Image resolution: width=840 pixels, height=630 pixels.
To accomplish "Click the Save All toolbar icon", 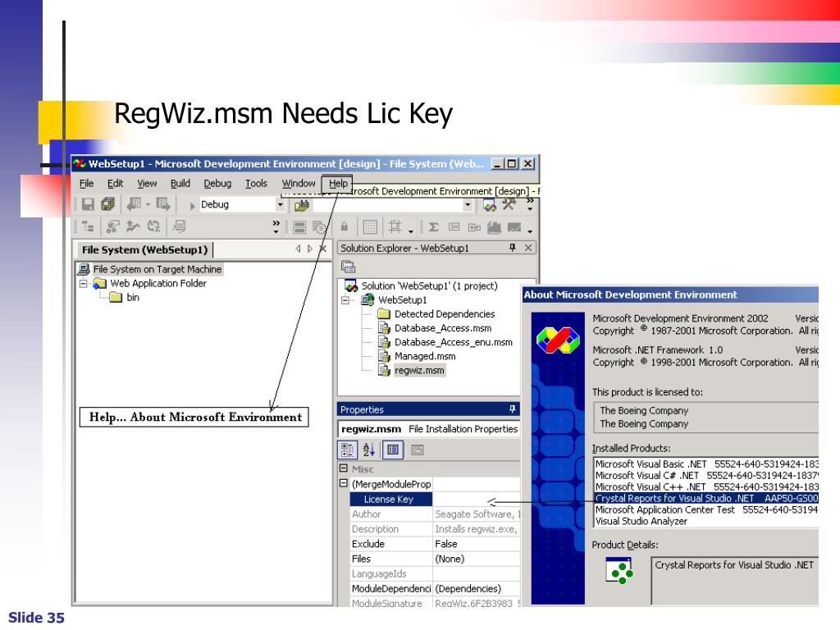I will [107, 204].
